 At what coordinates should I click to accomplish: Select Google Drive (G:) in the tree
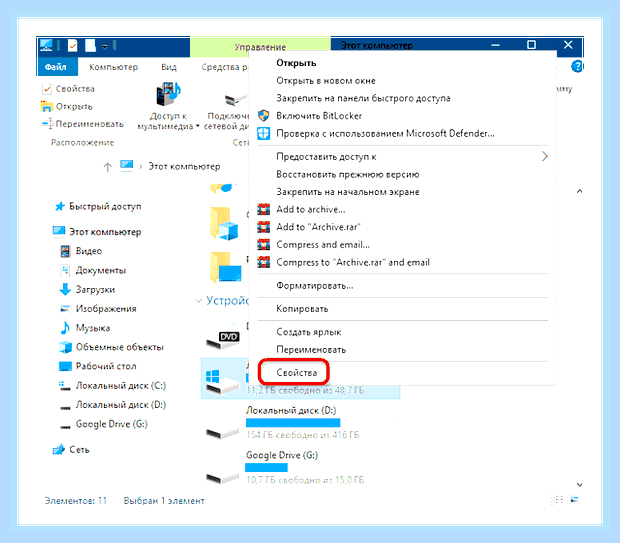[104, 424]
